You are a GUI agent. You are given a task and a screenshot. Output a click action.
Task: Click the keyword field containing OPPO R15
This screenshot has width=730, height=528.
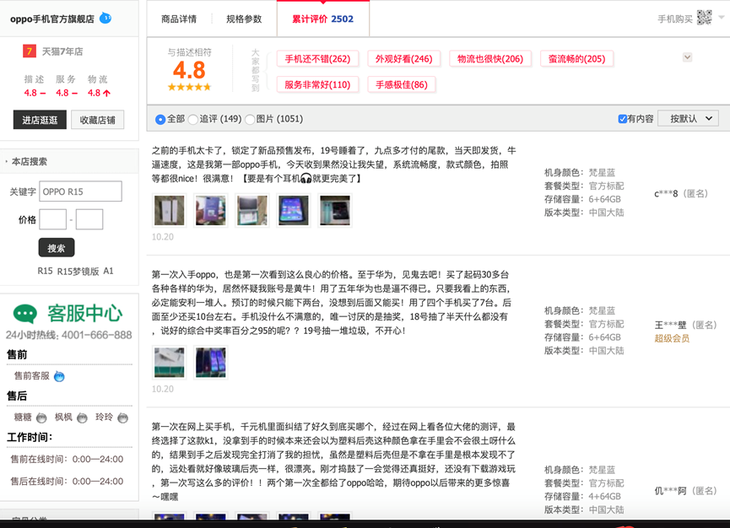81,191
